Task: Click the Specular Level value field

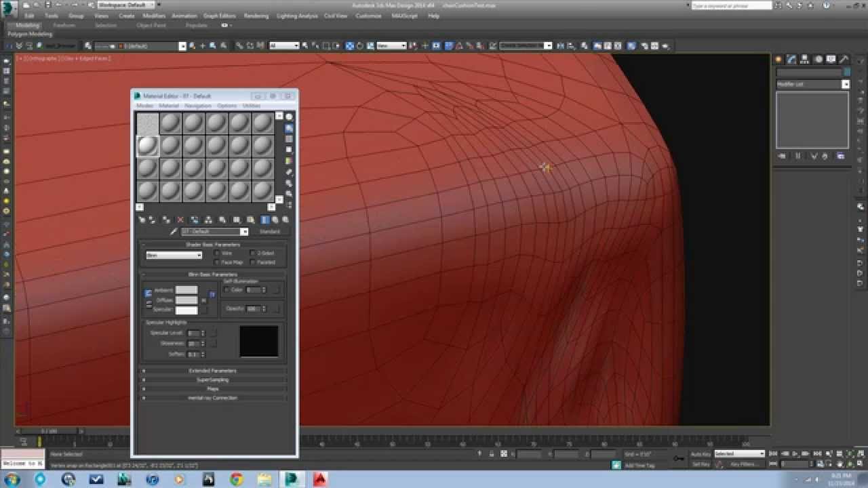Action: coord(193,333)
